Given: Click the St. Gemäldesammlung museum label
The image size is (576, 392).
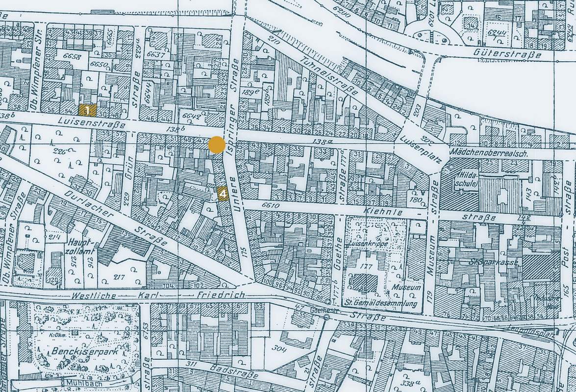Looking at the screenshot, I should (381, 303).
